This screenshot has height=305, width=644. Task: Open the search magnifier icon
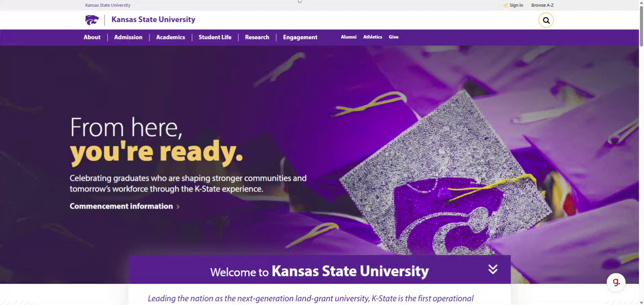click(546, 20)
